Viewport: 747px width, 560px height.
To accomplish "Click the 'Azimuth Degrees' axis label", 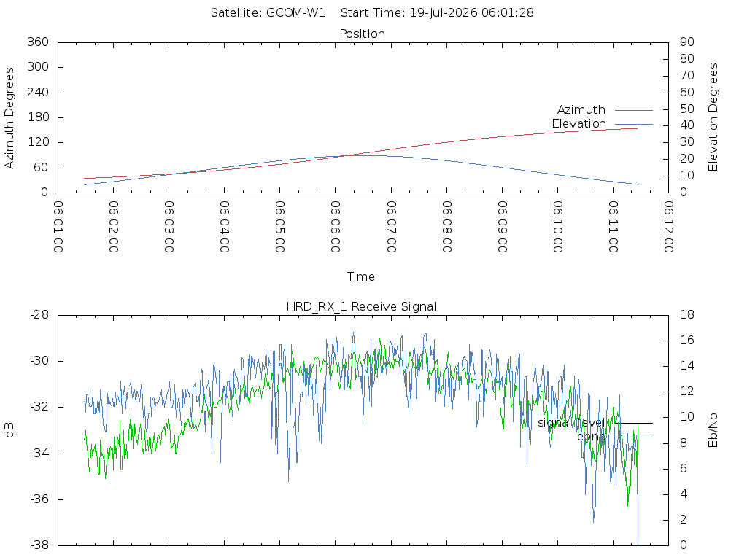I will point(9,118).
